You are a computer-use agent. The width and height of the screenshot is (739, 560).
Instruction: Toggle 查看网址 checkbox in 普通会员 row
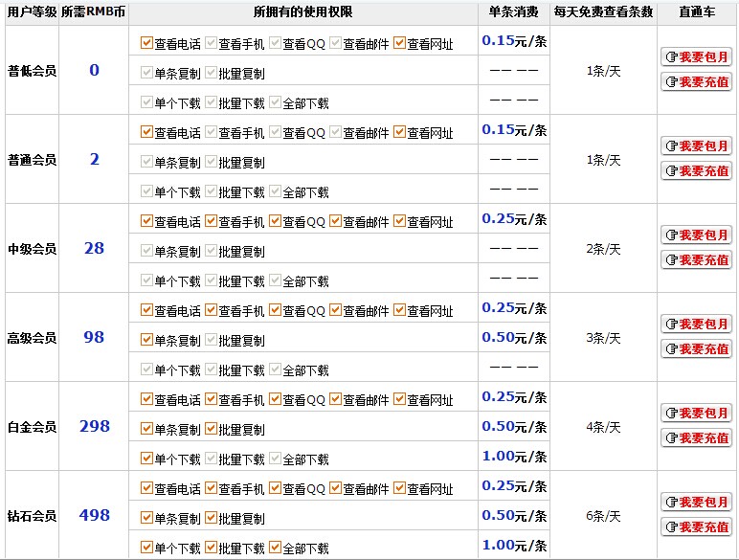[399, 132]
